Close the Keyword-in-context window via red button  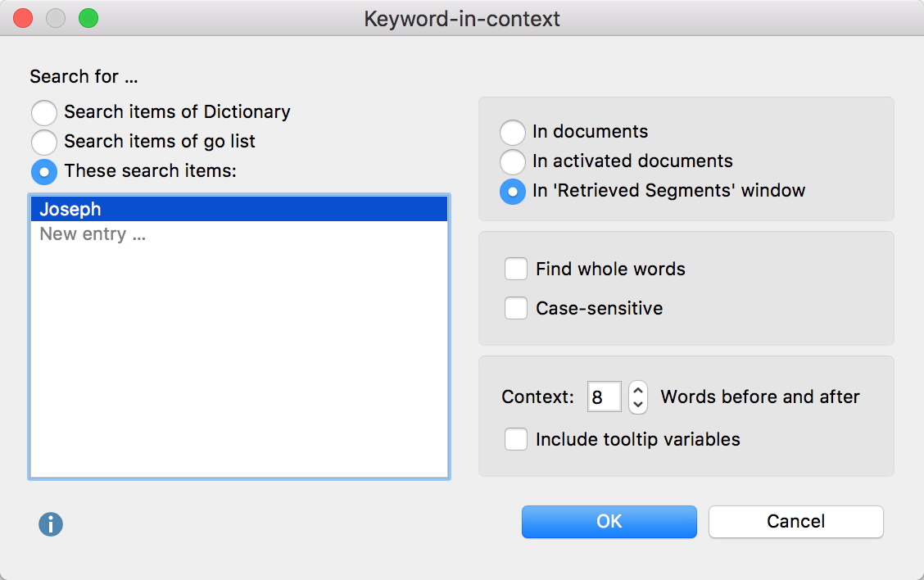(23, 18)
